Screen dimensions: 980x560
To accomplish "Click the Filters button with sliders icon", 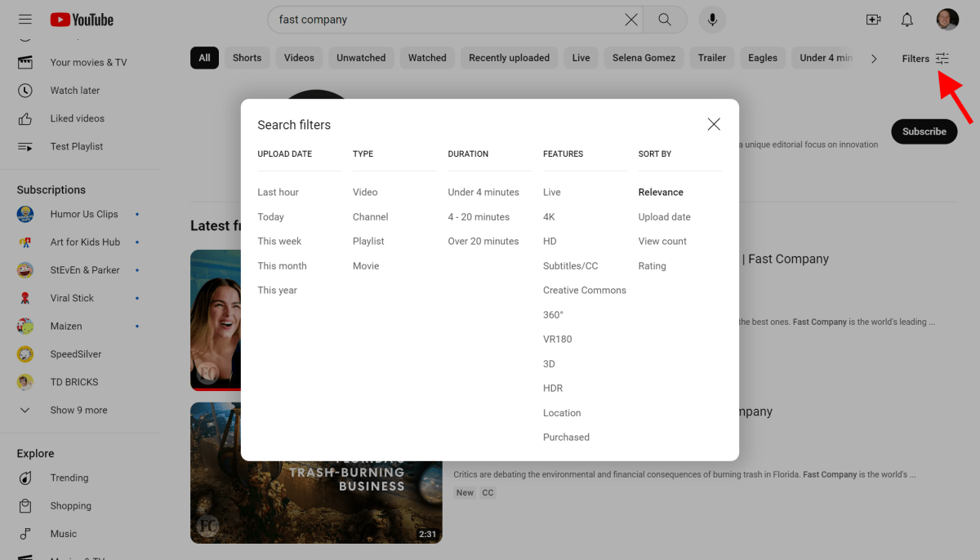I will [925, 58].
